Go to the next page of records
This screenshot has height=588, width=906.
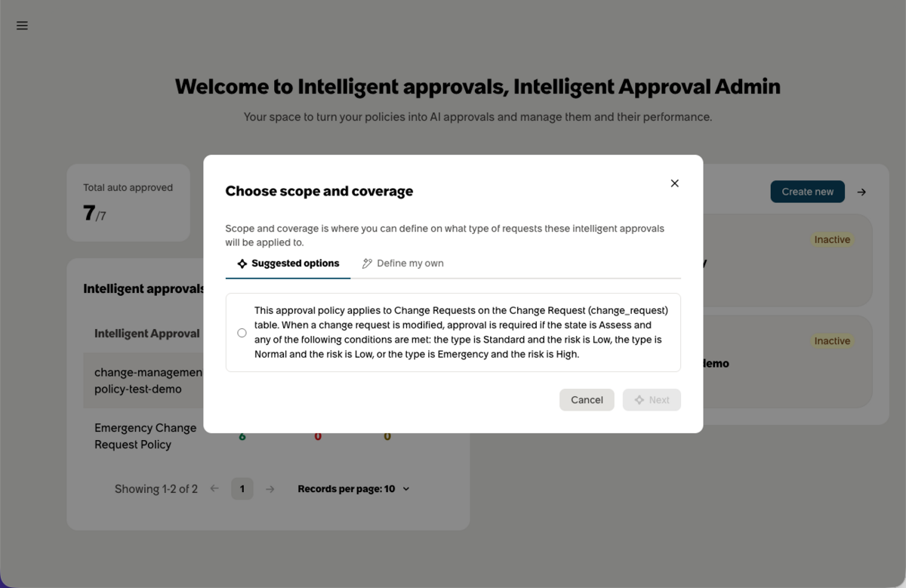pos(270,489)
